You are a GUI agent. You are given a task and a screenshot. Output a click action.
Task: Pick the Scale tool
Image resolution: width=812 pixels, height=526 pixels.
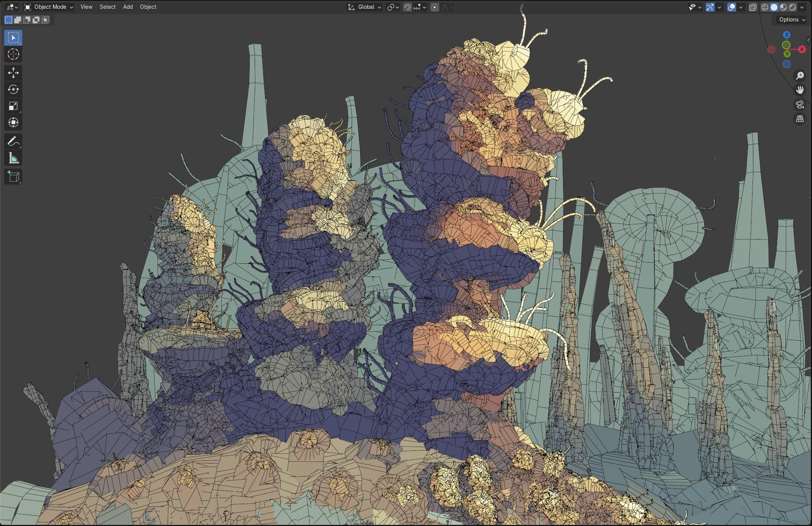[13, 106]
